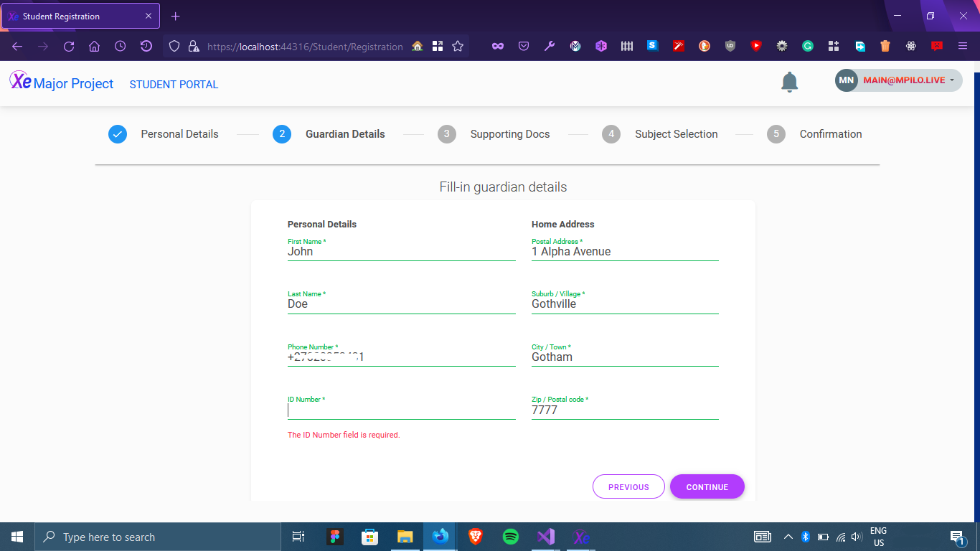Click the PREVIOUS button
Screen dimensions: 980x551
coord(628,486)
